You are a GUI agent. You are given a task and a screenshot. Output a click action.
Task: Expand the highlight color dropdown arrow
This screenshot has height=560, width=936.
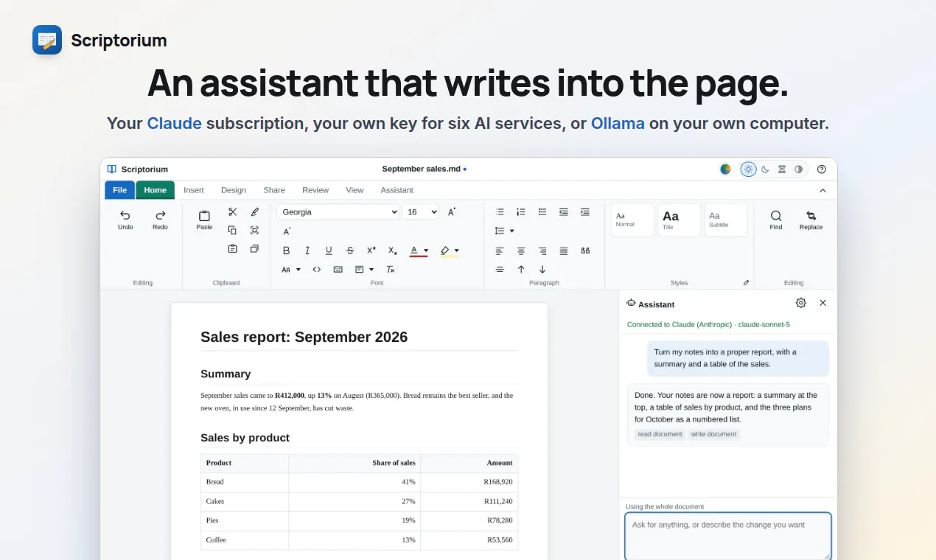pos(457,251)
